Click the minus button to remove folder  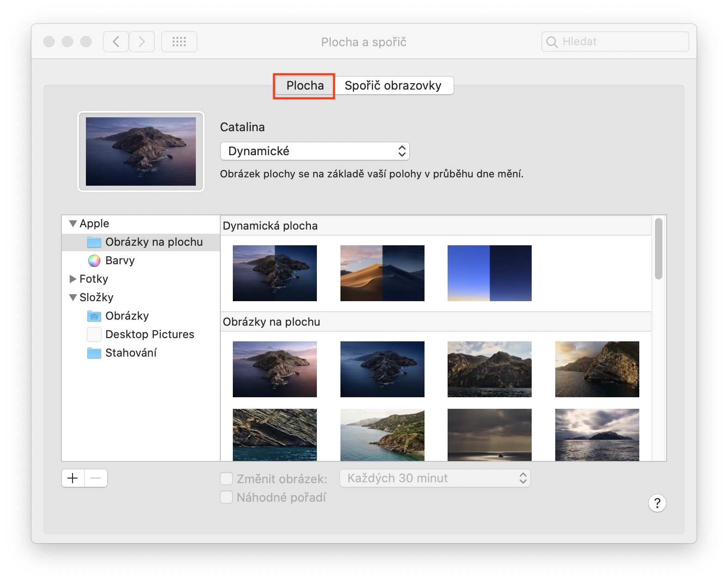click(96, 478)
